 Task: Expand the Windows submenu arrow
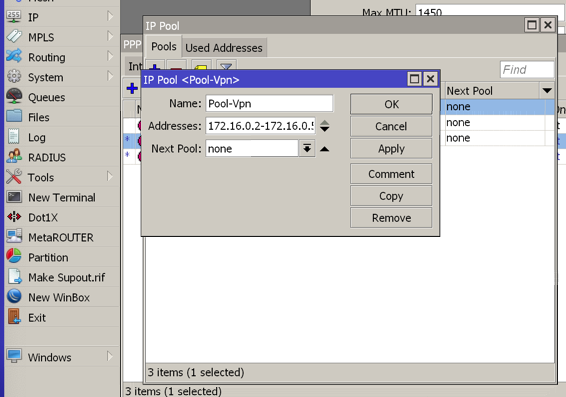[x=110, y=357]
